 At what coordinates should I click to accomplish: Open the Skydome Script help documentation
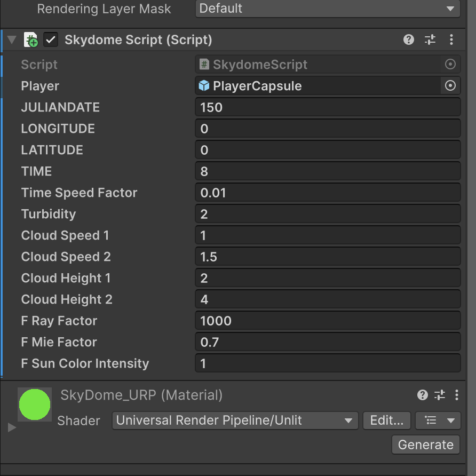408,39
